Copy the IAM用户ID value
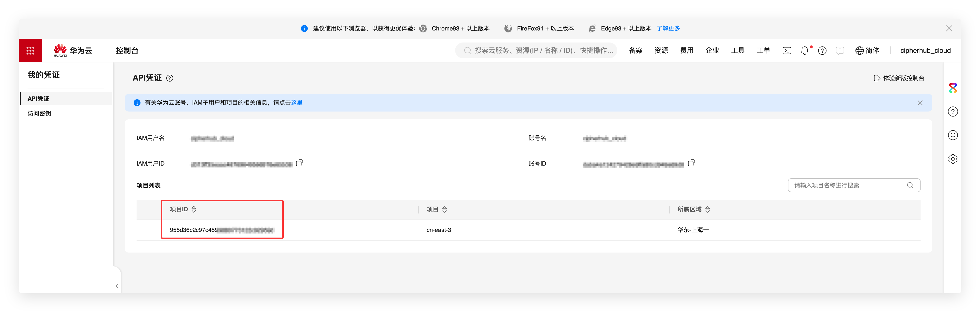Image resolution: width=980 pixels, height=312 pixels. click(x=299, y=163)
